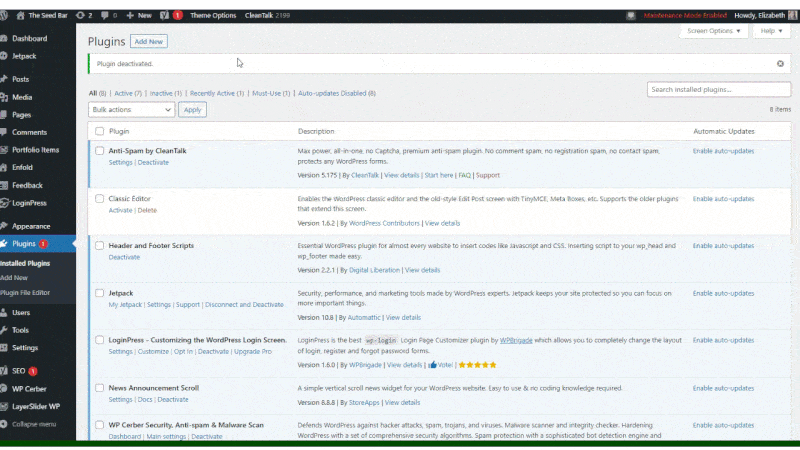
Task: Open Docs for News Announcement Scroll
Action: (145, 399)
